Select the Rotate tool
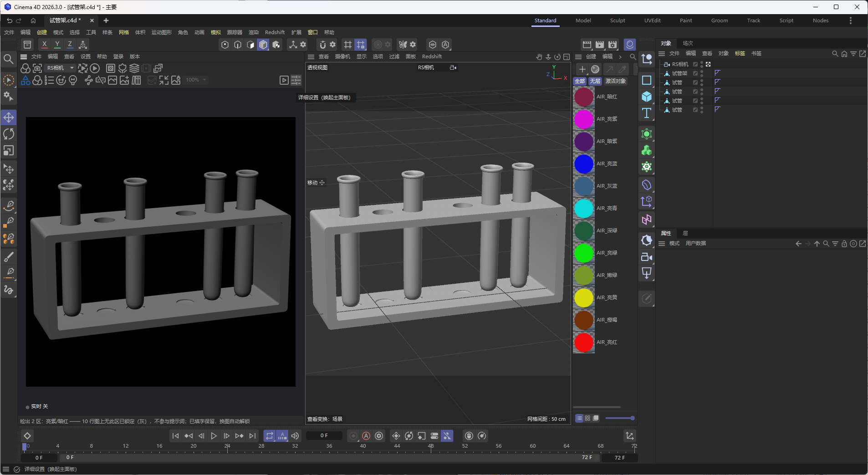This screenshot has width=868, height=475. point(9,134)
